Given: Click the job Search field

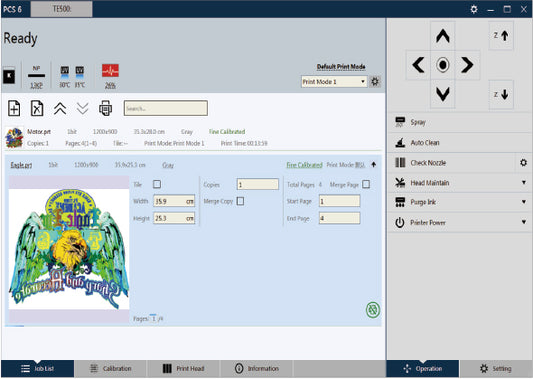Looking at the screenshot, I should pyautogui.click(x=166, y=108).
